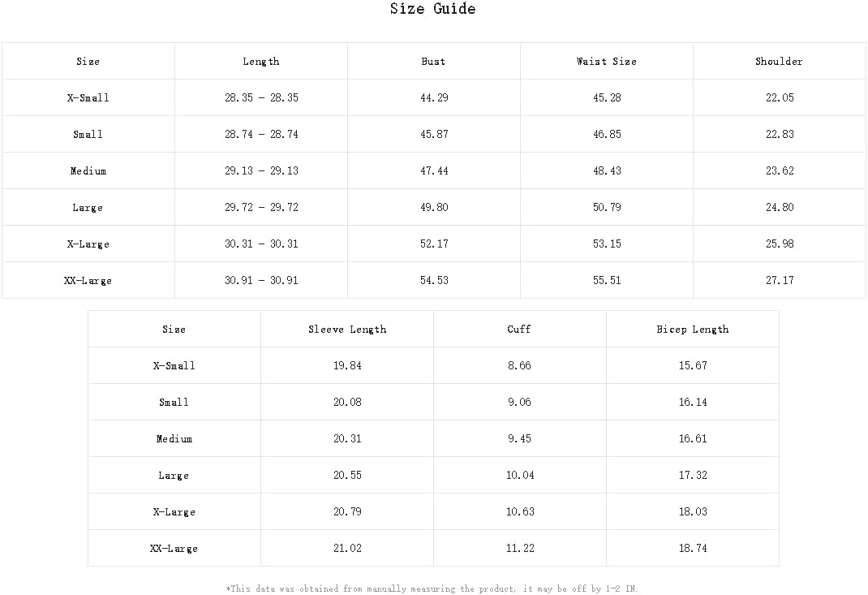Click Large waist value 50.79

tap(607, 207)
